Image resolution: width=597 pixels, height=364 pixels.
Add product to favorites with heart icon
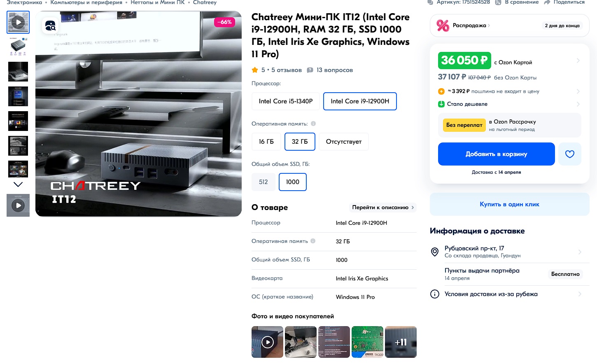(570, 154)
